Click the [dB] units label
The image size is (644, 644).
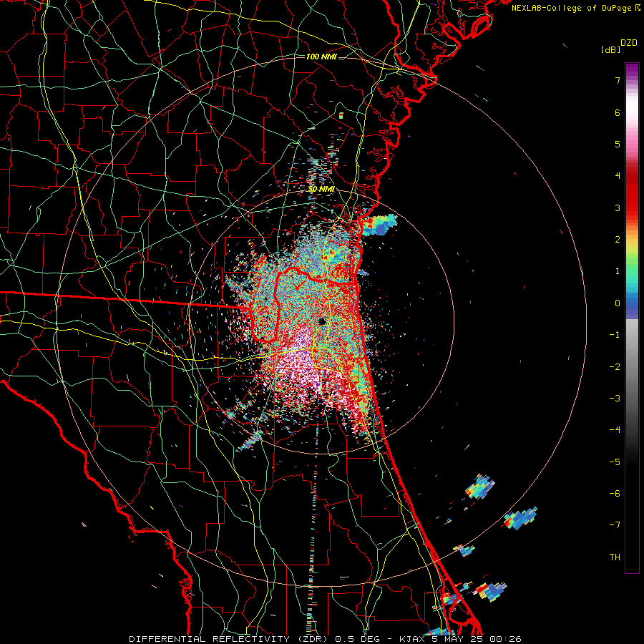point(610,49)
